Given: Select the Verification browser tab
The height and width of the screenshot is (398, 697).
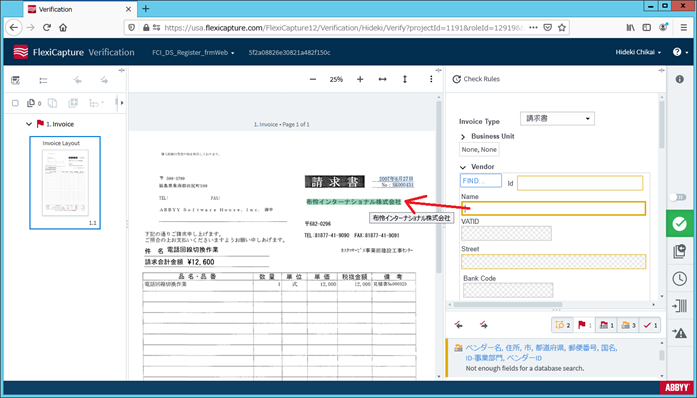Looking at the screenshot, I should 79,9.
